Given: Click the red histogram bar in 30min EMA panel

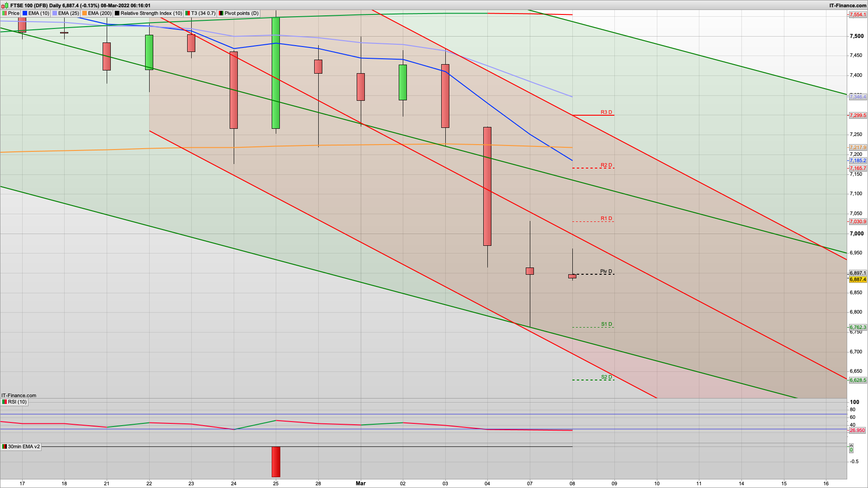Looking at the screenshot, I should click(x=276, y=462).
